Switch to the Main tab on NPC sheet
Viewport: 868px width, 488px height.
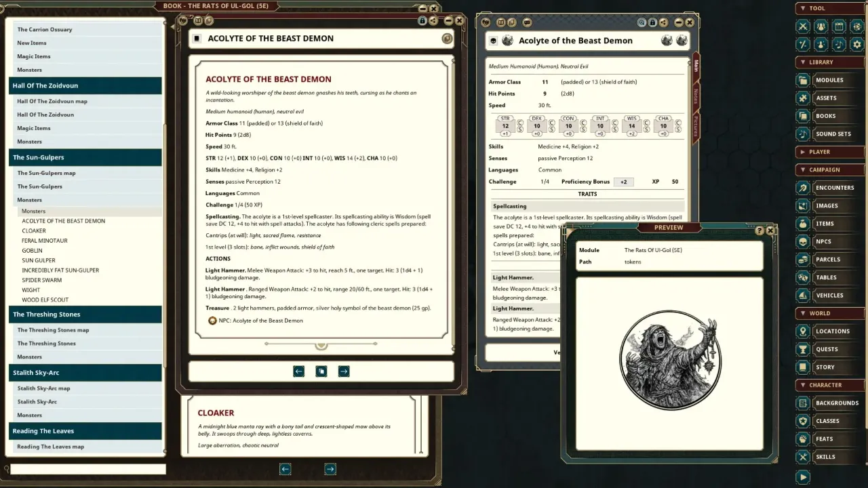click(x=696, y=66)
